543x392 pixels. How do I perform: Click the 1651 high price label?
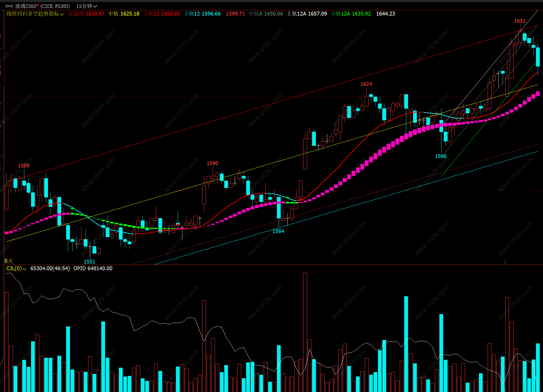pos(520,21)
